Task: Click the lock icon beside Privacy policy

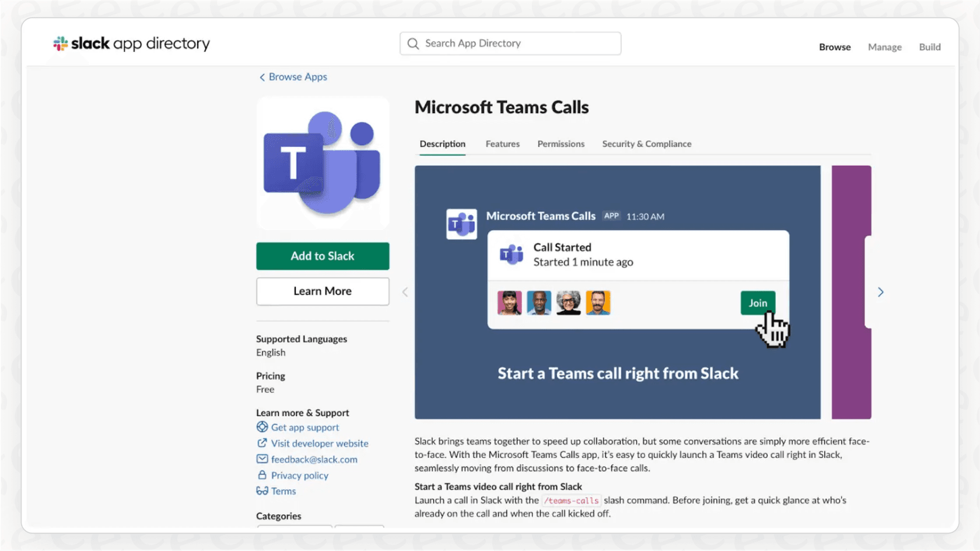Action: click(263, 475)
